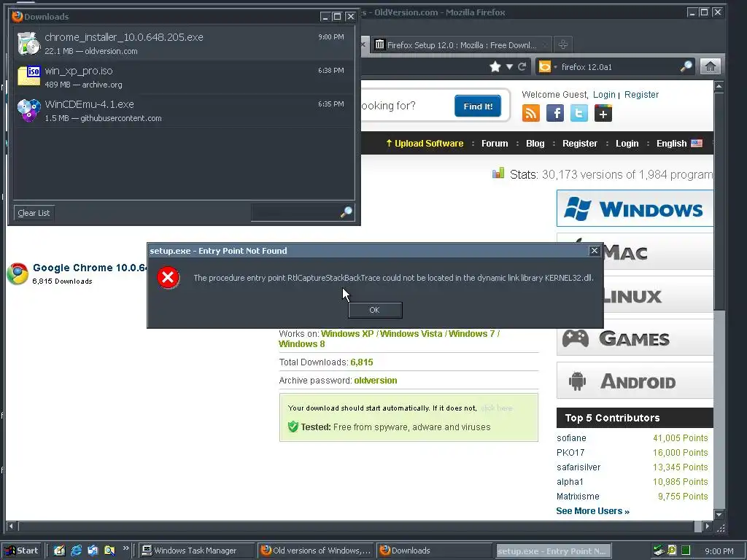Click the Find It! button
747x560 pixels.
coord(478,106)
